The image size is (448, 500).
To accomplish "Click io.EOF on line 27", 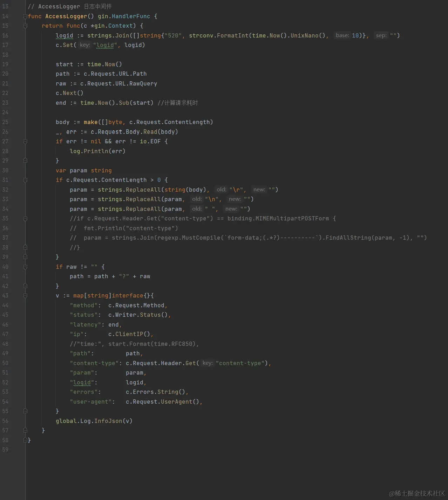I will [150, 142].
